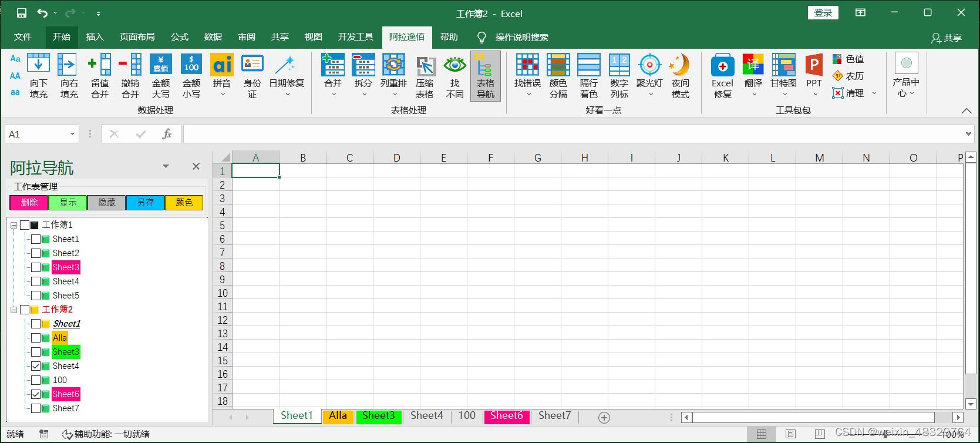Switch to the 开始 Home ribbon tab

[x=62, y=37]
